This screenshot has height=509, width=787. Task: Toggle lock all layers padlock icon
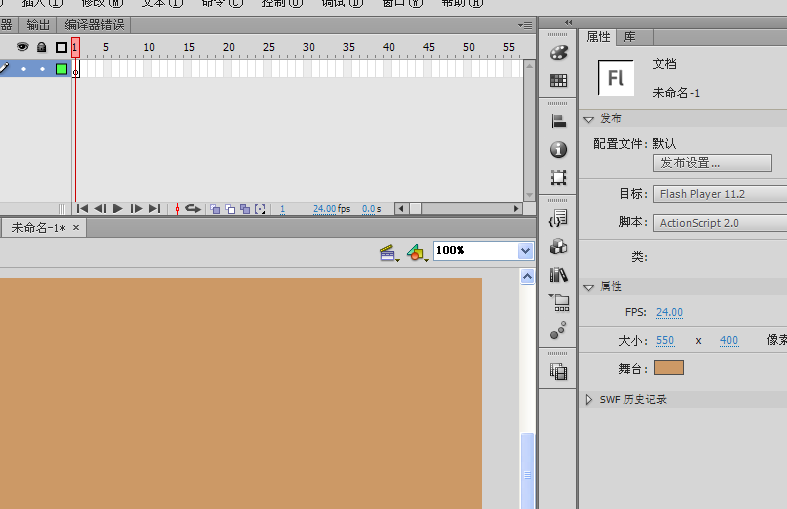coord(42,47)
